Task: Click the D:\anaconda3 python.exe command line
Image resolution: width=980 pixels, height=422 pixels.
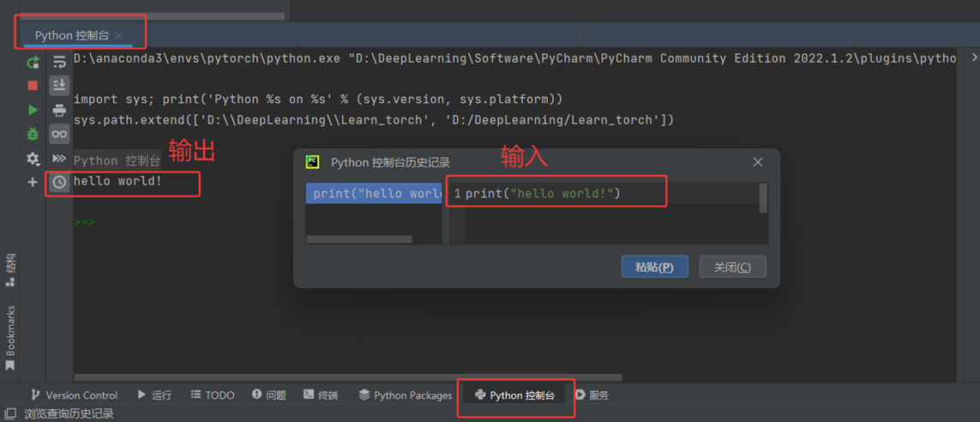Action: point(515,59)
